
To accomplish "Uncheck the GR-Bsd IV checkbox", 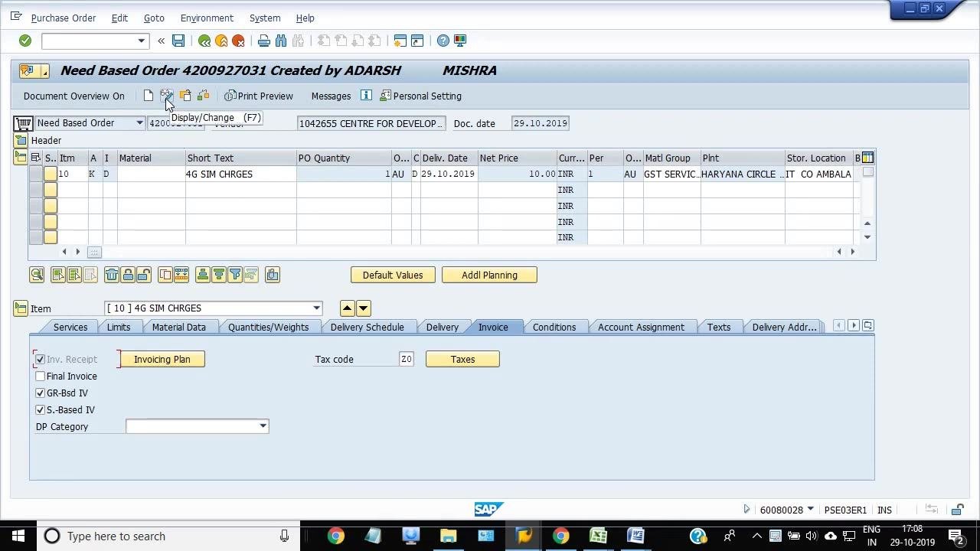I will click(41, 393).
